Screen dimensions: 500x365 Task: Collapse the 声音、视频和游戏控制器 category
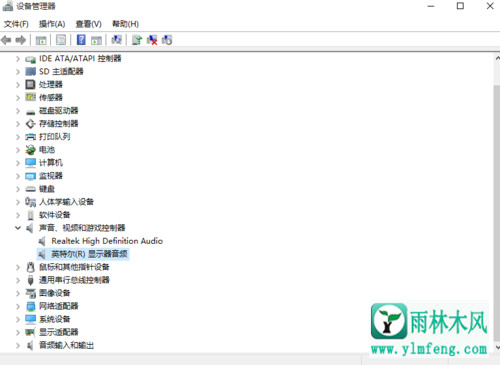tap(18, 228)
